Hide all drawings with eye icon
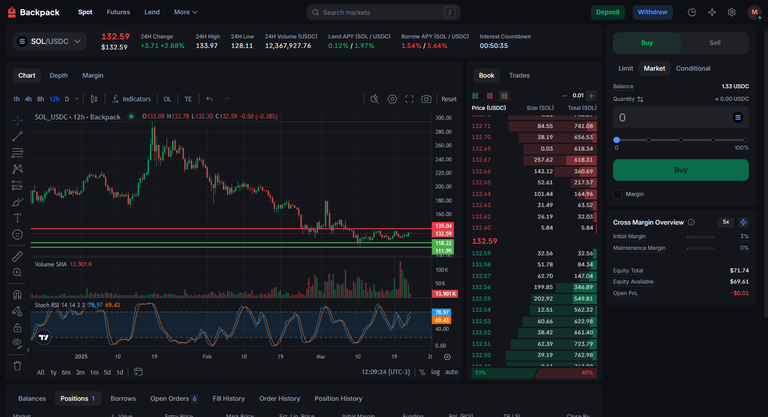This screenshot has height=417, width=768. click(17, 343)
